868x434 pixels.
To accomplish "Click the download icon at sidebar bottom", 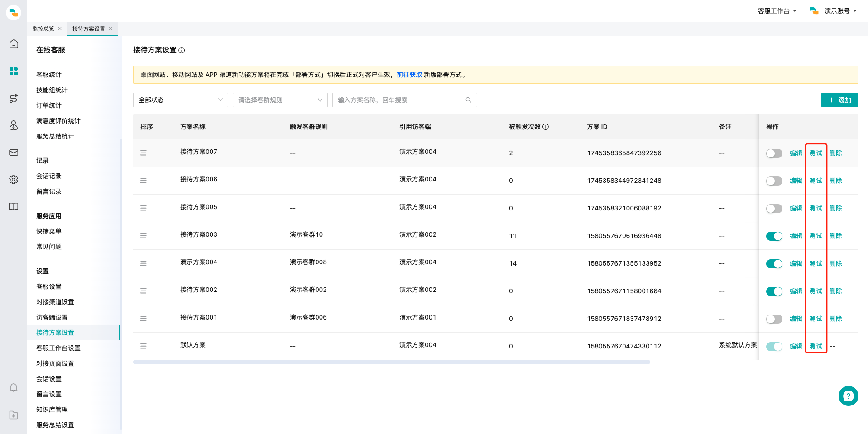I will coord(14,415).
